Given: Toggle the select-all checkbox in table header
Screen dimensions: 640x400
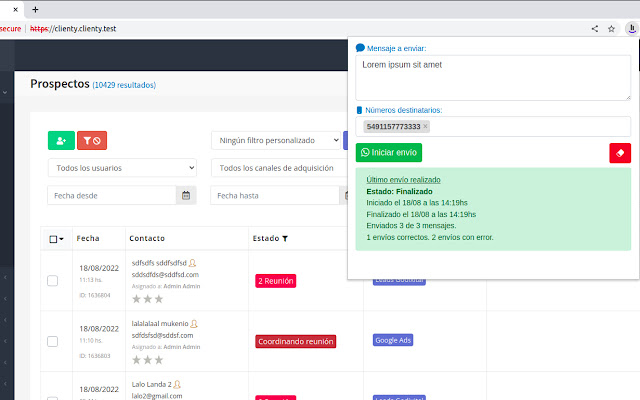Looking at the screenshot, I should tap(53, 239).
